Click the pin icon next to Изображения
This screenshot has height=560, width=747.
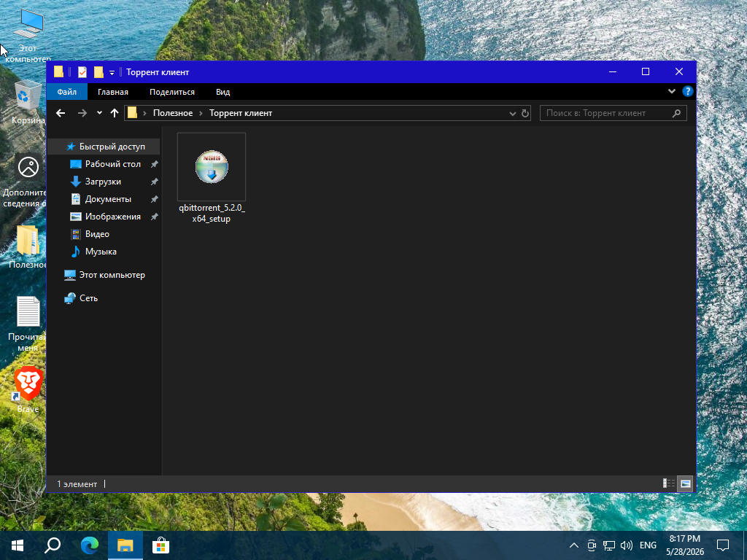coord(155,217)
